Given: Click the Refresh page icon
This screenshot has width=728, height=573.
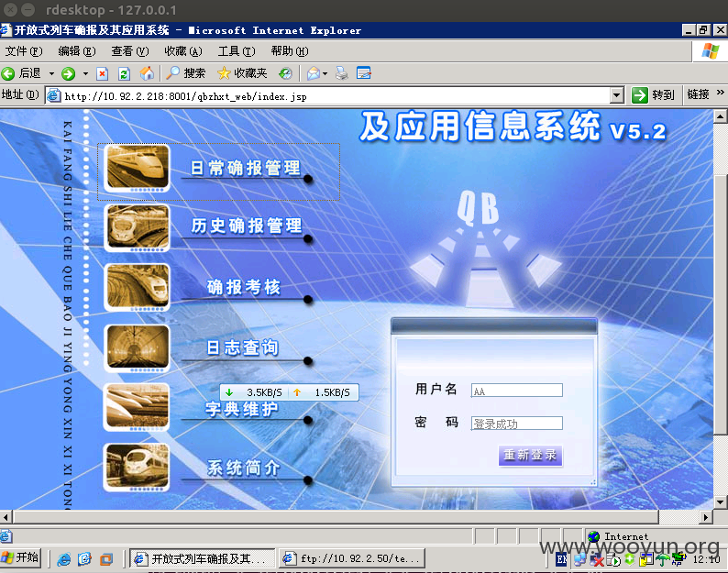Looking at the screenshot, I should tap(124, 73).
